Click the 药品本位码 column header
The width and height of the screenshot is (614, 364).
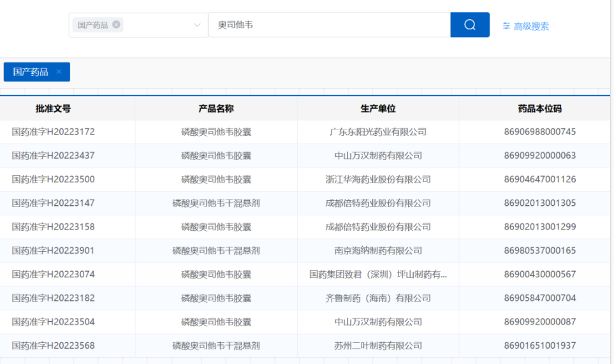pyautogui.click(x=539, y=108)
